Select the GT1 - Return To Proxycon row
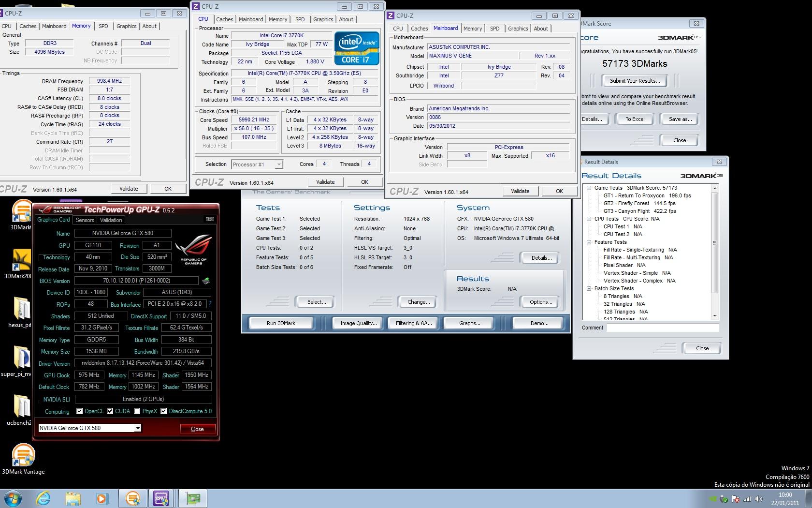The image size is (812, 508). pyautogui.click(x=647, y=195)
